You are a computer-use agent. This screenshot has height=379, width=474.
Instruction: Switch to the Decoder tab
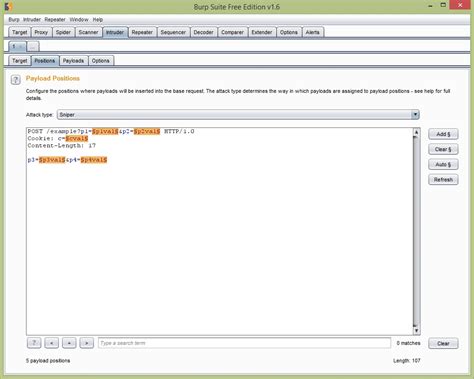(x=203, y=32)
